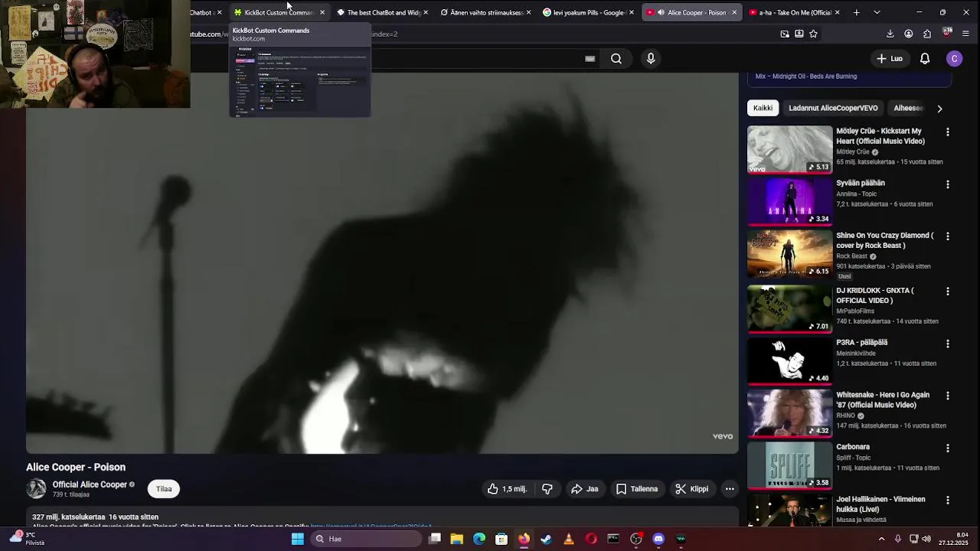Open options for Joel Hallikainen video
Screen dimensions: 980x551
(948, 500)
